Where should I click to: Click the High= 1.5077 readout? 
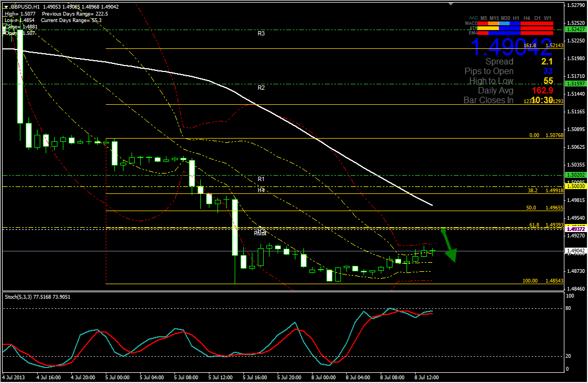tap(20, 14)
